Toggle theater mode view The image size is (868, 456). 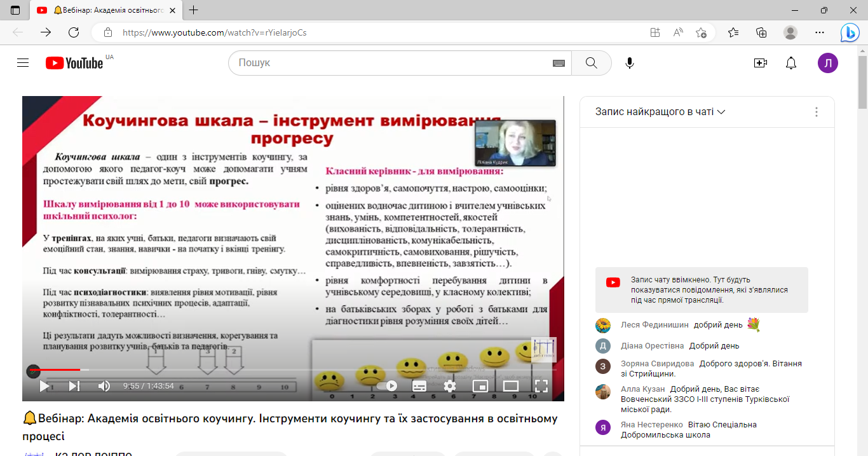pyautogui.click(x=511, y=385)
